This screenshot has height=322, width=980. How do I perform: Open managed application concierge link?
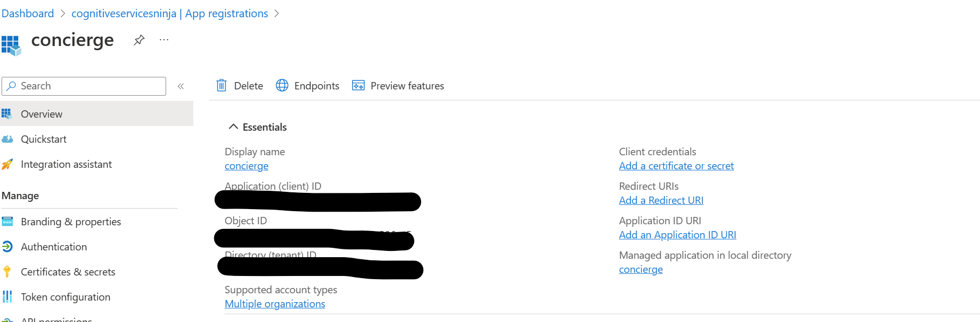[x=641, y=270]
